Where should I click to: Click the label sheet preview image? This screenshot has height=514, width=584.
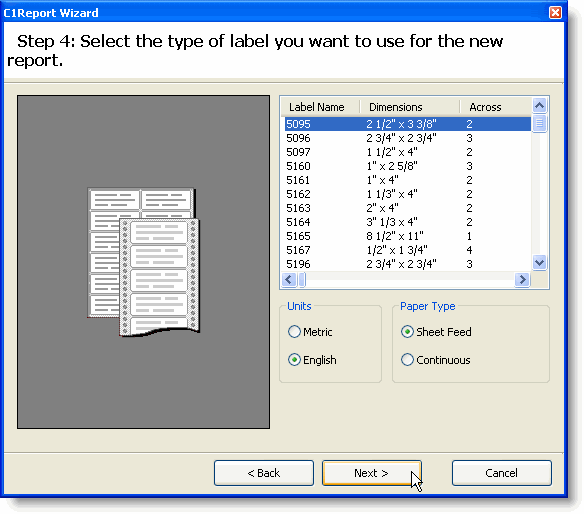(143, 262)
